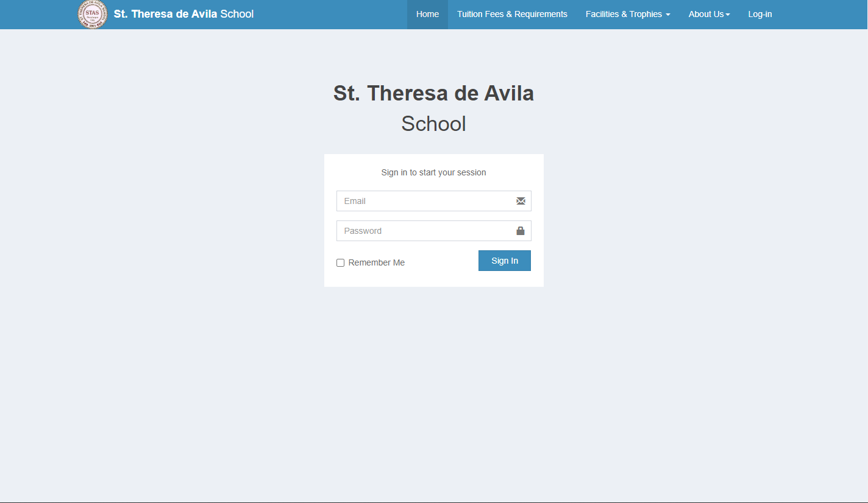Click the large School subtitle under the heading
Image resolution: width=868 pixels, height=503 pixels.
coord(433,124)
